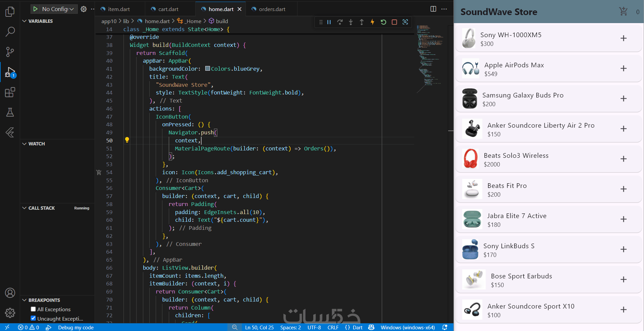
Task: Select the home.dart tab
Action: 221,9
